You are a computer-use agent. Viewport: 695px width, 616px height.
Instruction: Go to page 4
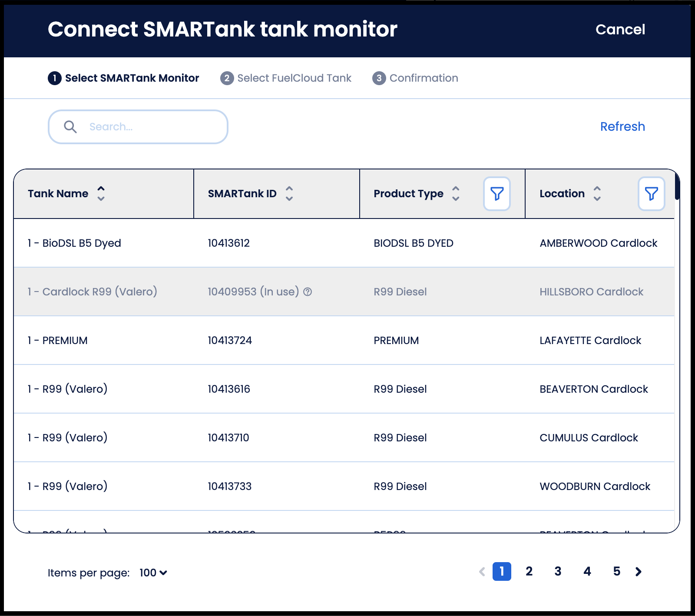coord(587,572)
